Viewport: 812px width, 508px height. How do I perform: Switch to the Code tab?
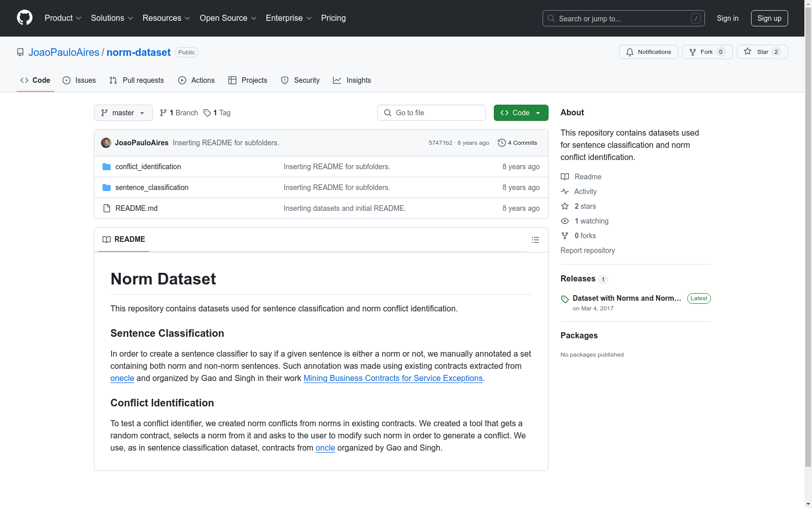tap(36, 80)
